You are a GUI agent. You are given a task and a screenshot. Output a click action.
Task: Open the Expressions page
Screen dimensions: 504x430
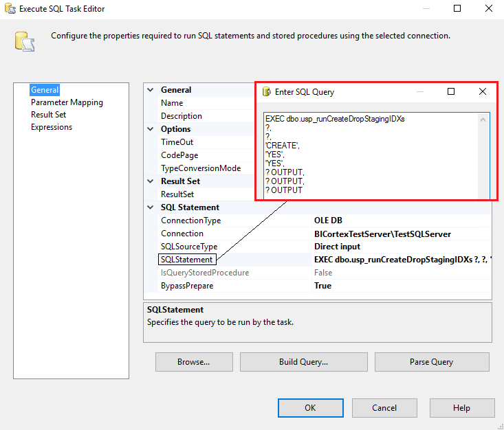pos(52,127)
